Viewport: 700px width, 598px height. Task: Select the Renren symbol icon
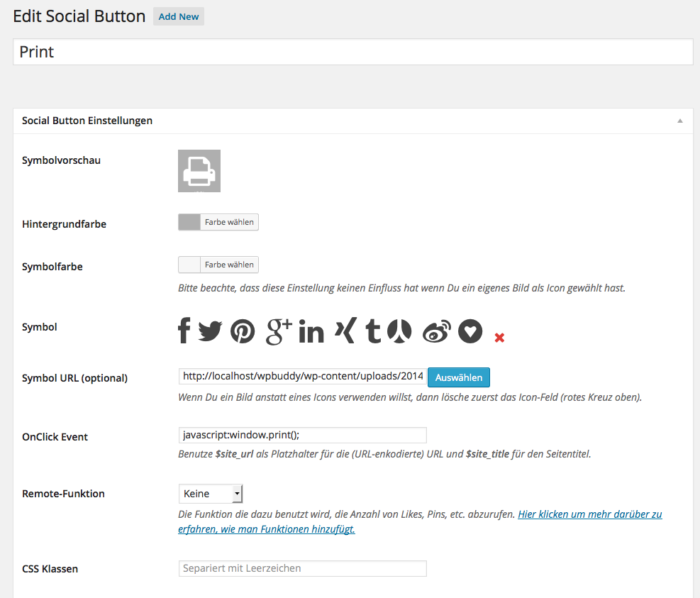tap(399, 331)
